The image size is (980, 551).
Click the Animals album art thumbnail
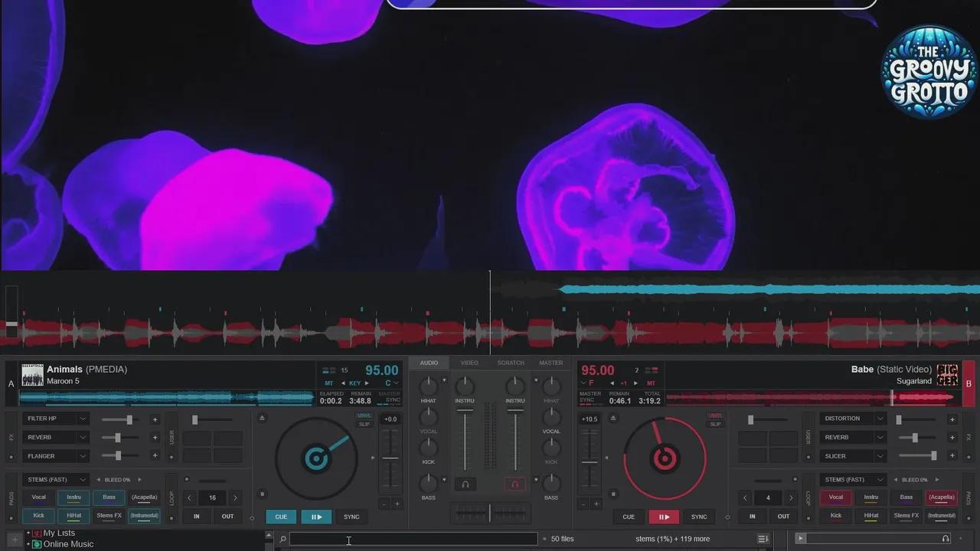(32, 375)
